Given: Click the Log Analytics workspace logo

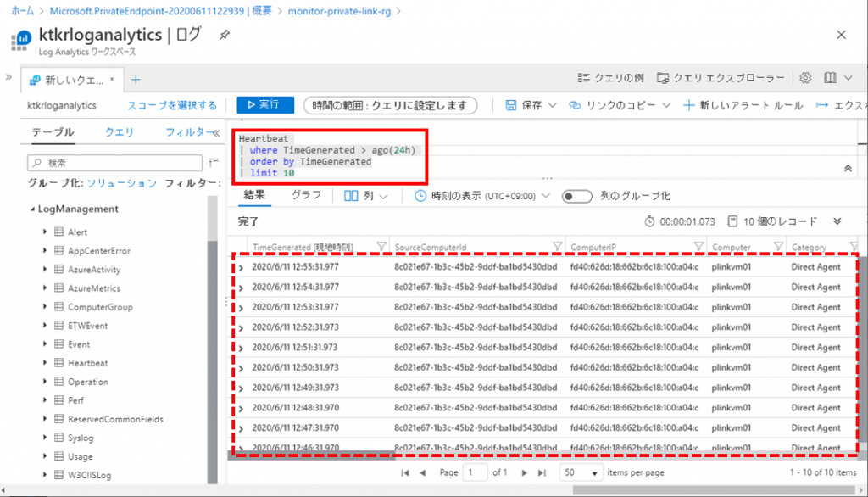Looking at the screenshot, I should click(20, 41).
